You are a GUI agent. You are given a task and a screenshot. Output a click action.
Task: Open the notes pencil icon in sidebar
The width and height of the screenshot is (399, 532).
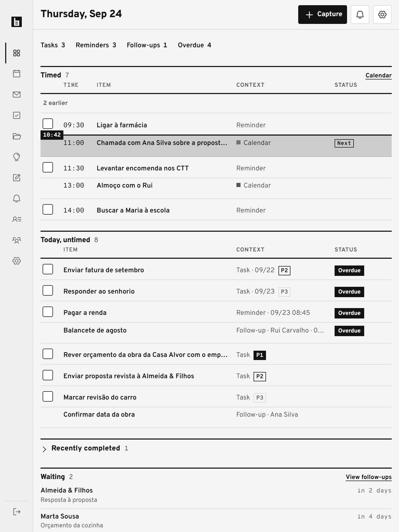[x=17, y=178]
